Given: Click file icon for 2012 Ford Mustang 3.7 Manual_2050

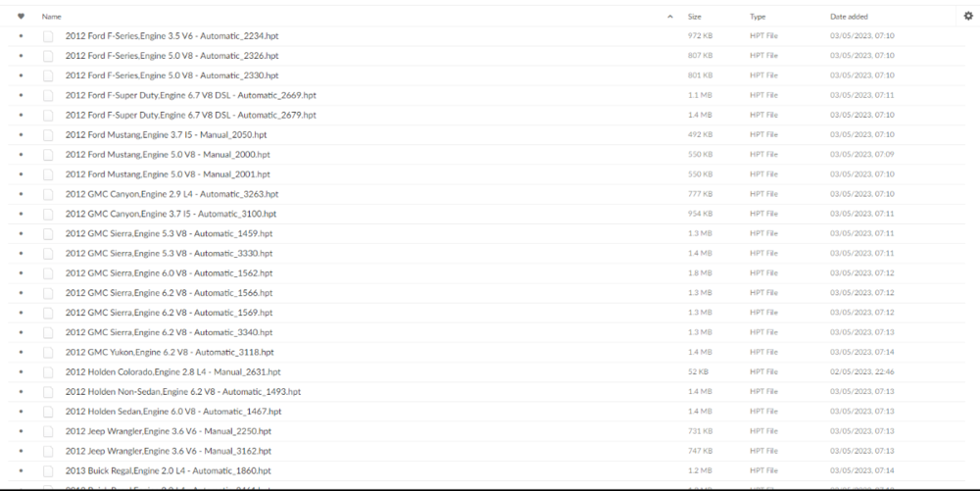Looking at the screenshot, I should (48, 135).
